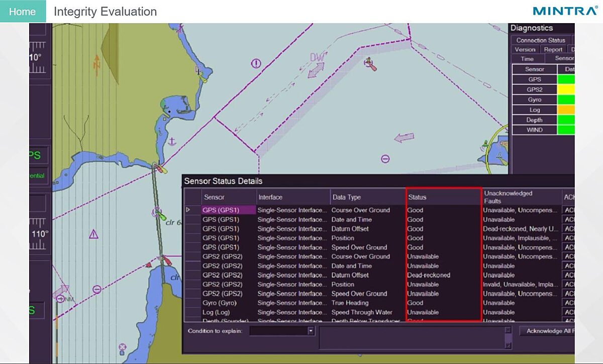Sort by the Interface column header

[293, 197]
